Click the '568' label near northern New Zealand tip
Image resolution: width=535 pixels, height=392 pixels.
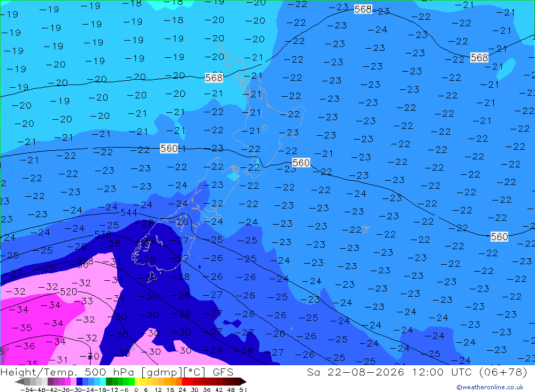pyautogui.click(x=214, y=78)
